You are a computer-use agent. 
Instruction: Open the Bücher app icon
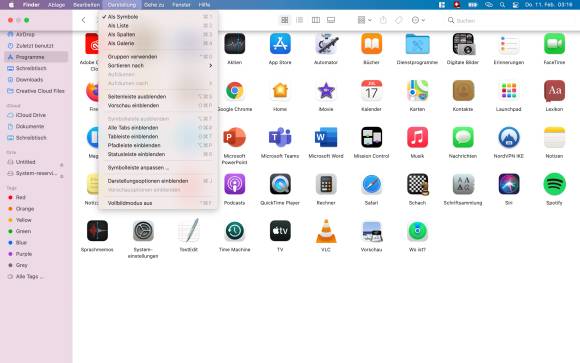point(371,44)
